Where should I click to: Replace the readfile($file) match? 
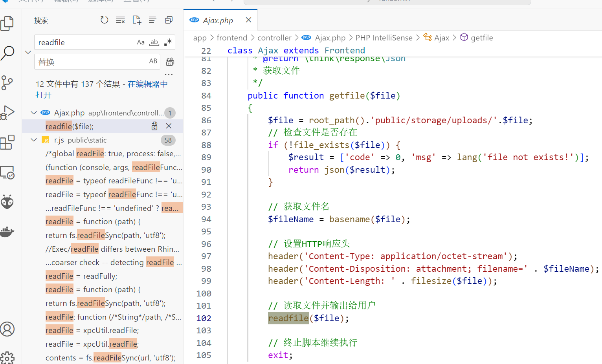point(154,126)
